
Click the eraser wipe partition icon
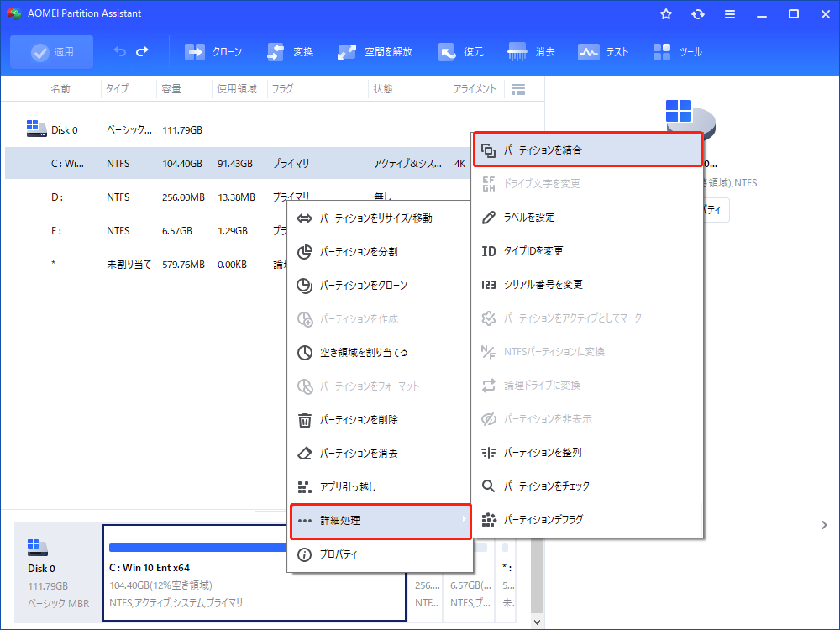pyautogui.click(x=304, y=454)
